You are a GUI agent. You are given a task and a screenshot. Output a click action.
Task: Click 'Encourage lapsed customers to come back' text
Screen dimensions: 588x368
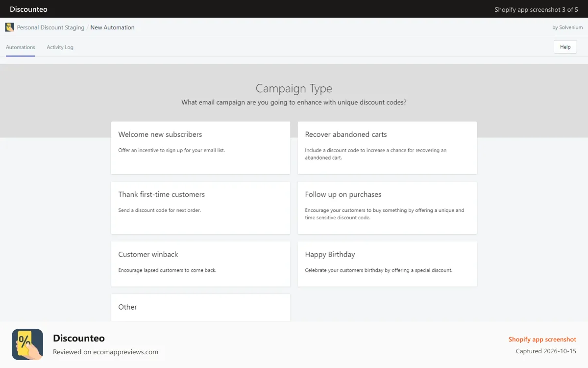coord(167,270)
